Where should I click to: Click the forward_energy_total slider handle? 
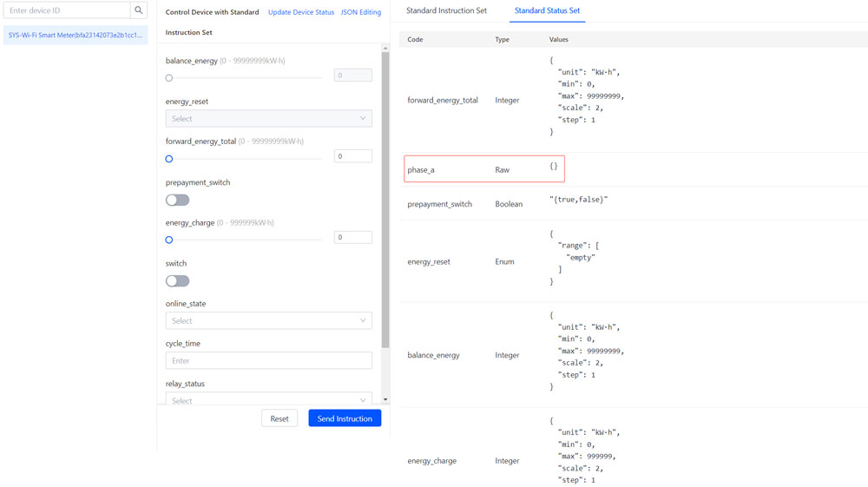click(169, 159)
